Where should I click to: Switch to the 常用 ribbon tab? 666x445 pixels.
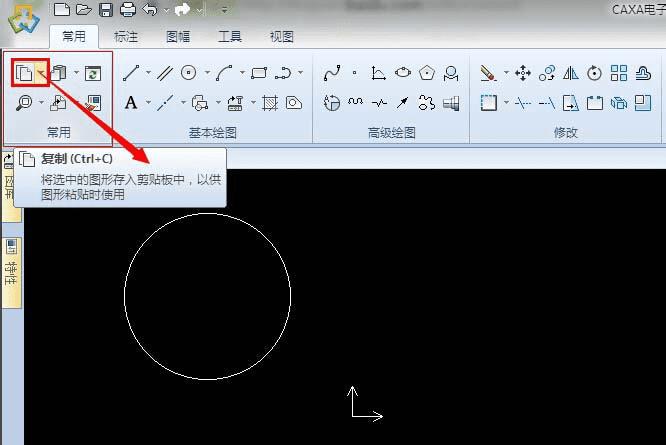click(x=74, y=37)
